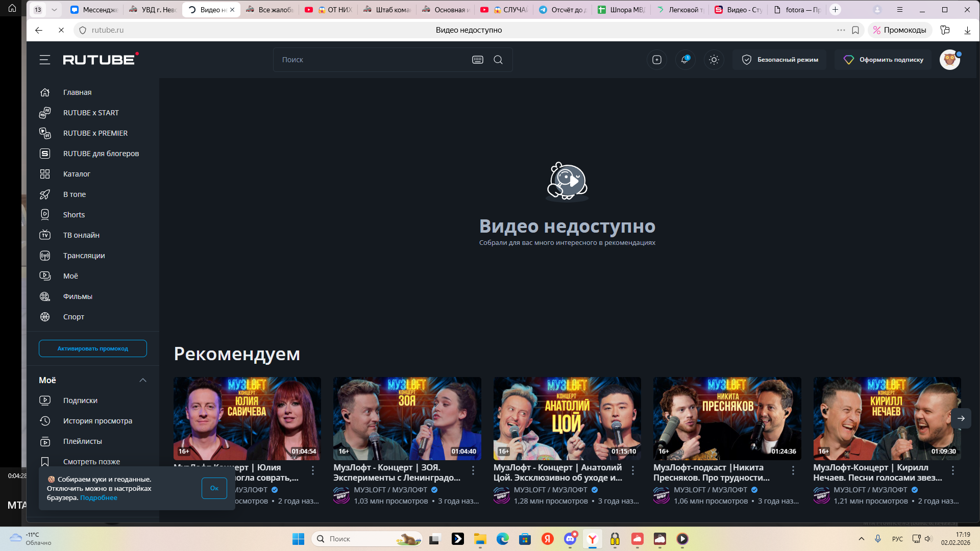Open the browser tab list dropdown
This screenshot has width=980, height=551.
54,10
